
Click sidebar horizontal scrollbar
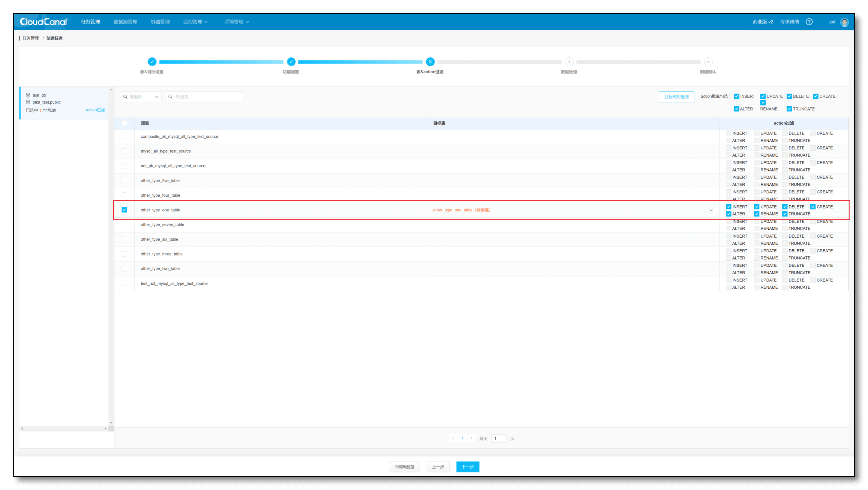click(x=64, y=429)
